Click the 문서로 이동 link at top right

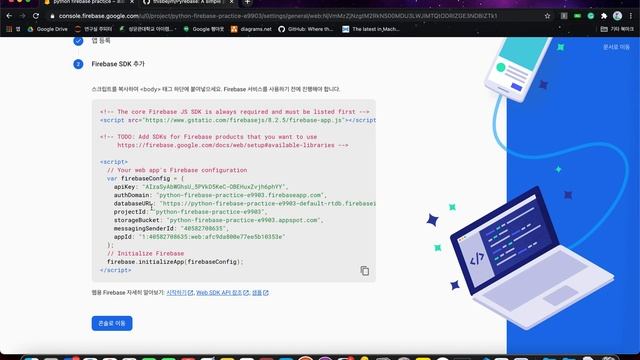coord(616,47)
